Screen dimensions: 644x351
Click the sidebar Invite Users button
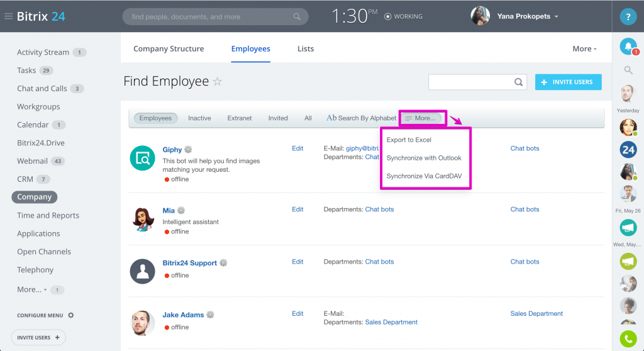point(38,337)
